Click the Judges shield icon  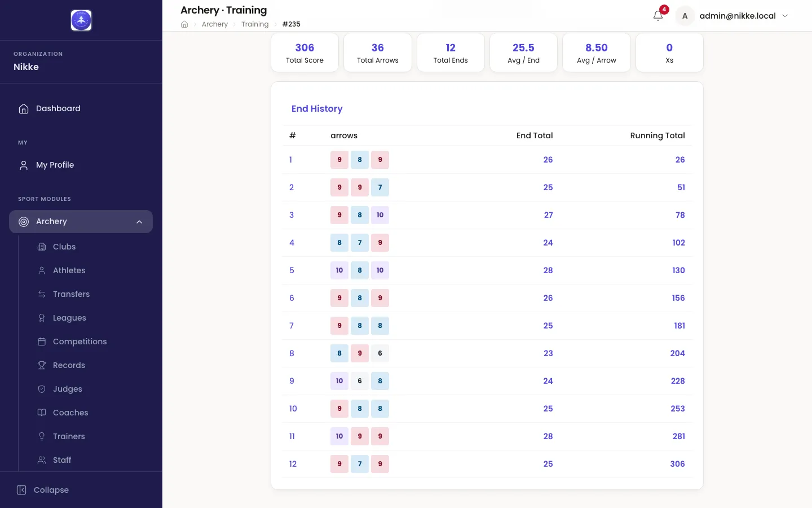(x=42, y=389)
